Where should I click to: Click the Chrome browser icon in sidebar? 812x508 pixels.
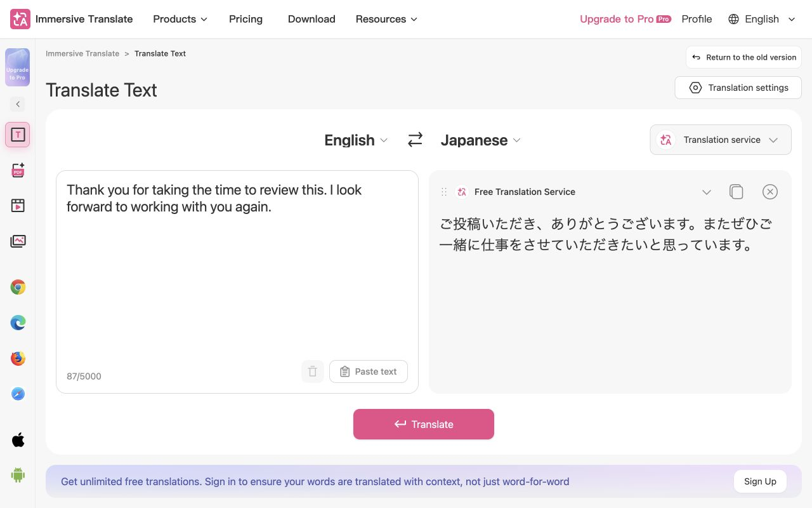click(x=18, y=287)
